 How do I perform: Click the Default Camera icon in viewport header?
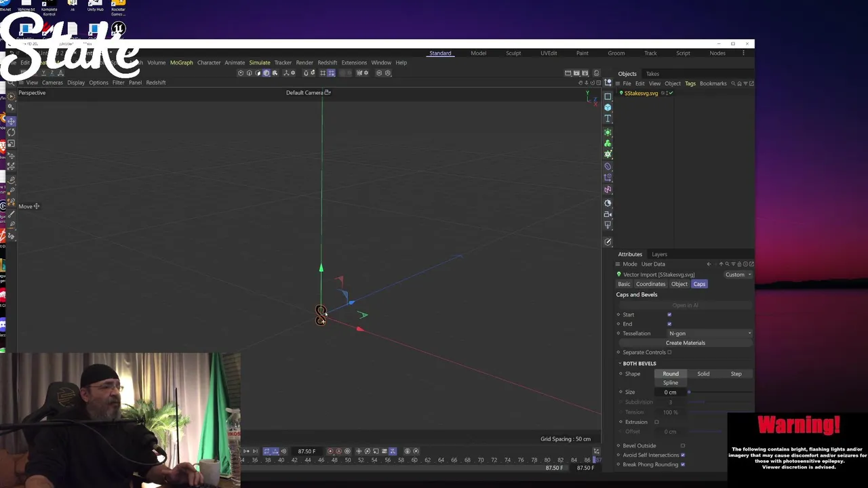(328, 92)
